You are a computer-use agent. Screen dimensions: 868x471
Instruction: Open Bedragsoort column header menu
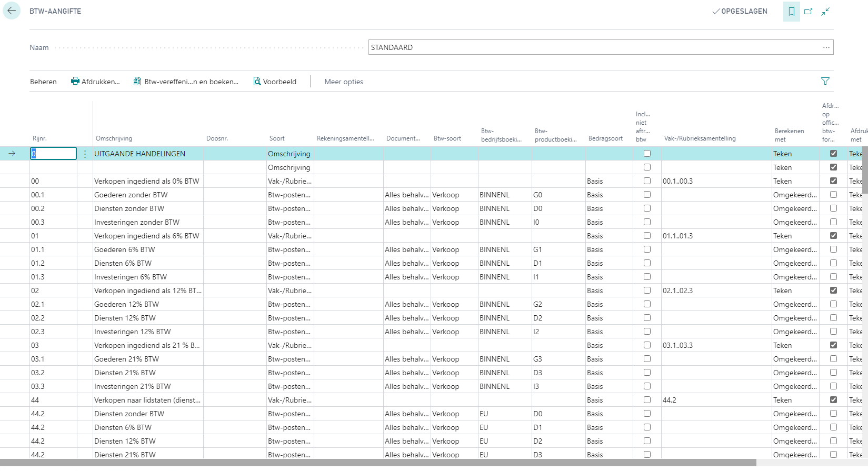coord(605,138)
